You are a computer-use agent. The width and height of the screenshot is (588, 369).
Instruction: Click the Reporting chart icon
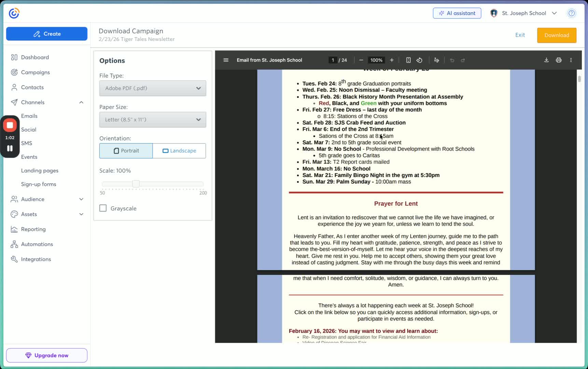14,229
